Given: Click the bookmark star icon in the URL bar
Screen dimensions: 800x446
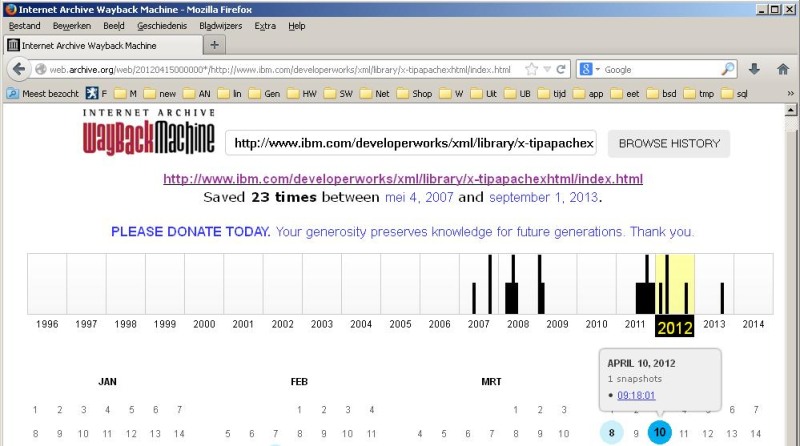Looking at the screenshot, I should (x=531, y=69).
